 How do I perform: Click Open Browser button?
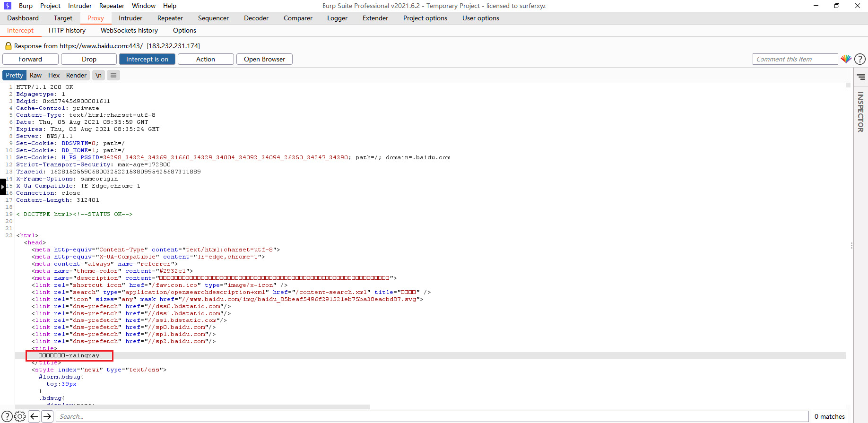[x=264, y=59]
